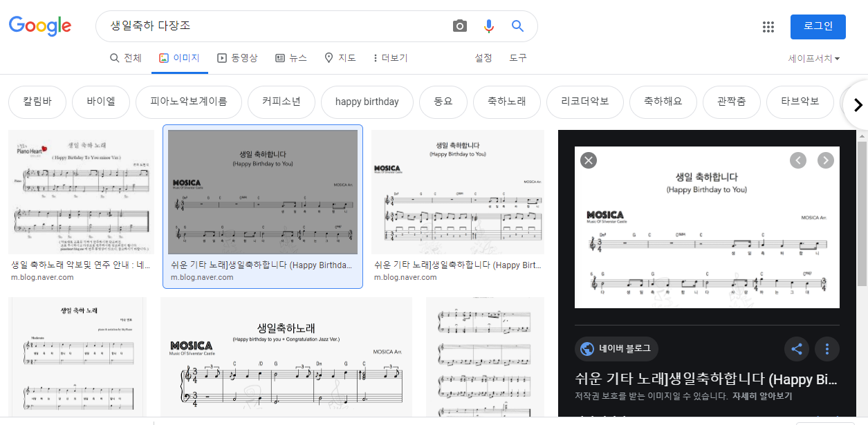868x425 pixels.
Task: Open the 지도 tab
Action: 340,58
